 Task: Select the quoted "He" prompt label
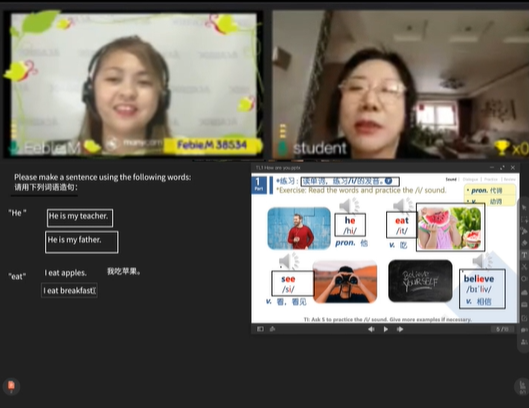18,213
